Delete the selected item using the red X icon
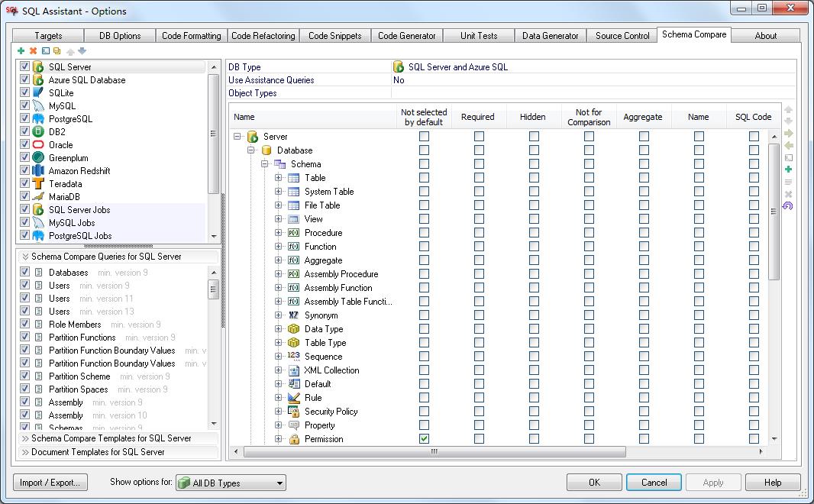 click(31, 50)
